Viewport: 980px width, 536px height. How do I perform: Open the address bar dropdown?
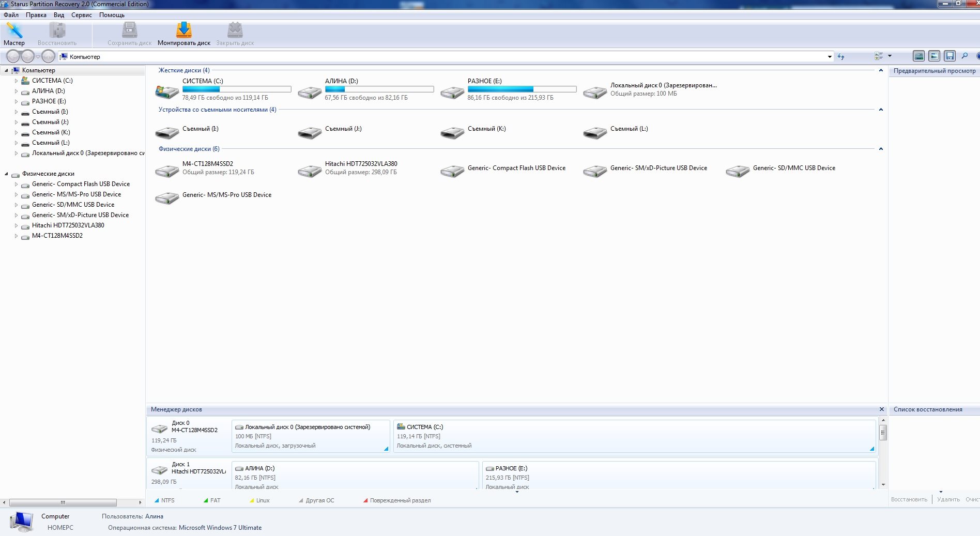click(830, 57)
